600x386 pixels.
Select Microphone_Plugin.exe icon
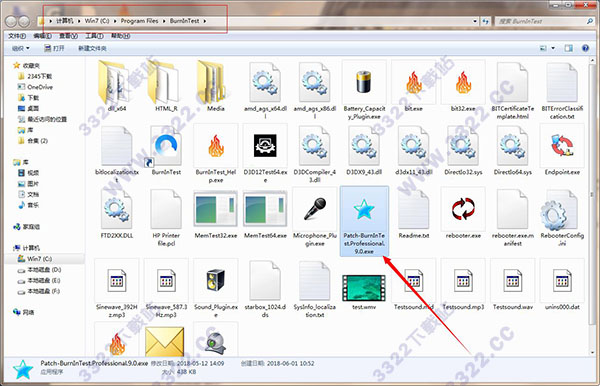(x=315, y=209)
